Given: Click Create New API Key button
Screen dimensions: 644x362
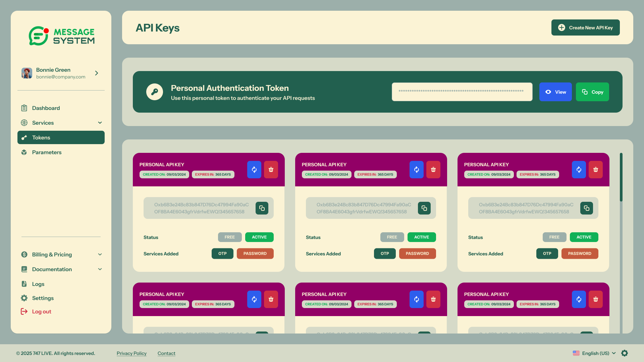Looking at the screenshot, I should click(585, 27).
